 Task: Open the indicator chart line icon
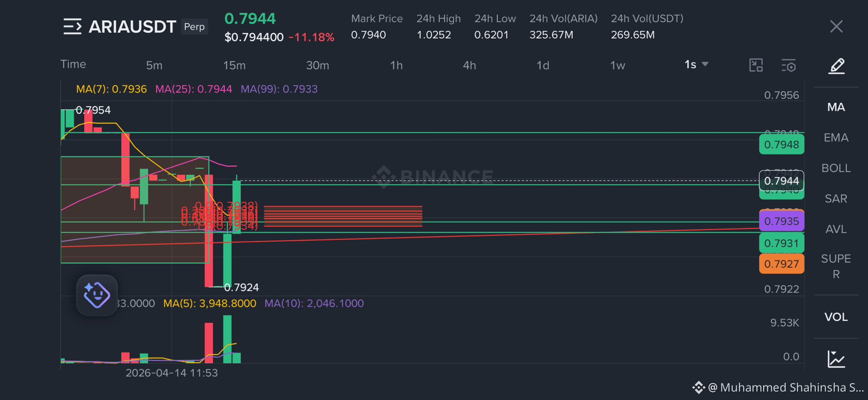coord(836,359)
